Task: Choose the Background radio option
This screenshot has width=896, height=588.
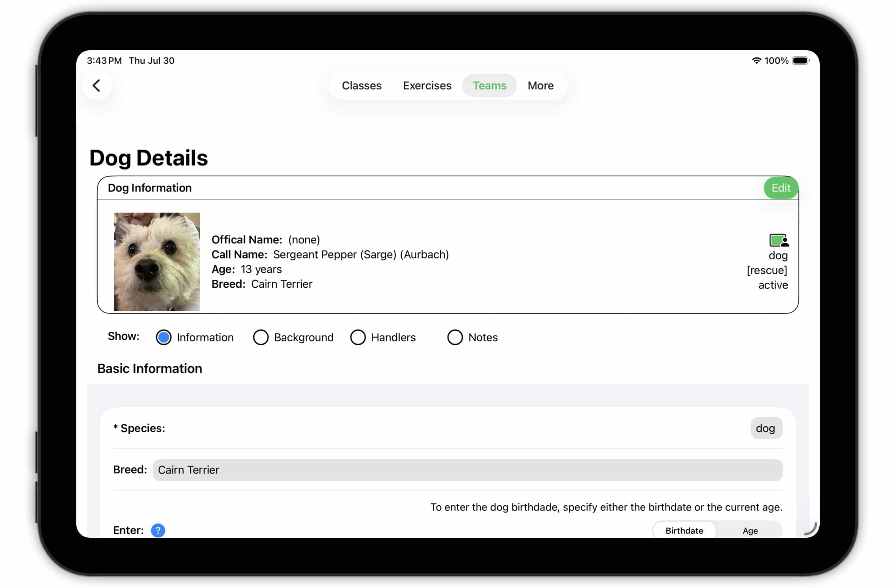Action: point(261,337)
